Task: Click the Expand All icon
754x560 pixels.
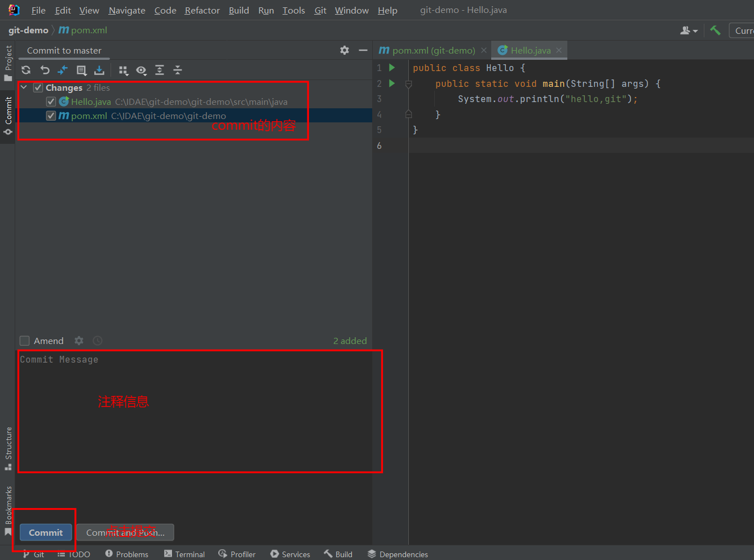Action: pyautogui.click(x=160, y=70)
